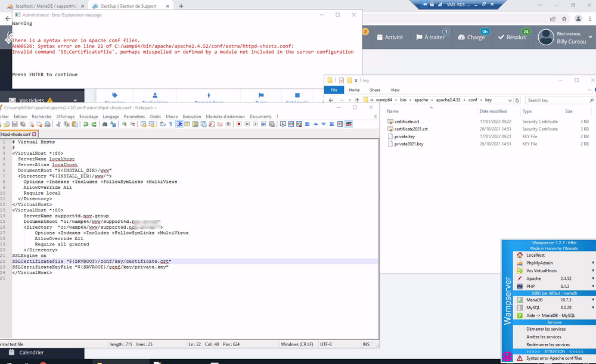Screen dimensions: 596x364
Task: Click Back arrow in key Explorer window
Action: coord(331,100)
